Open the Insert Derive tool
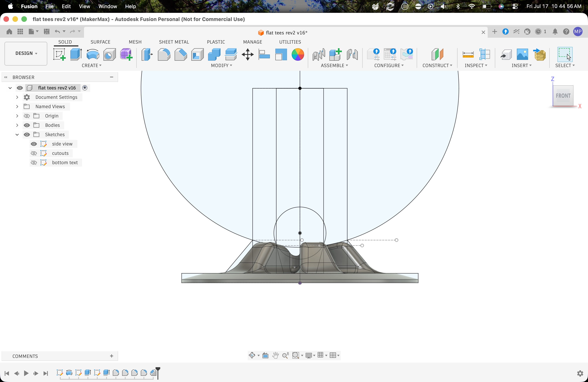This screenshot has height=382, width=588. 506,54
